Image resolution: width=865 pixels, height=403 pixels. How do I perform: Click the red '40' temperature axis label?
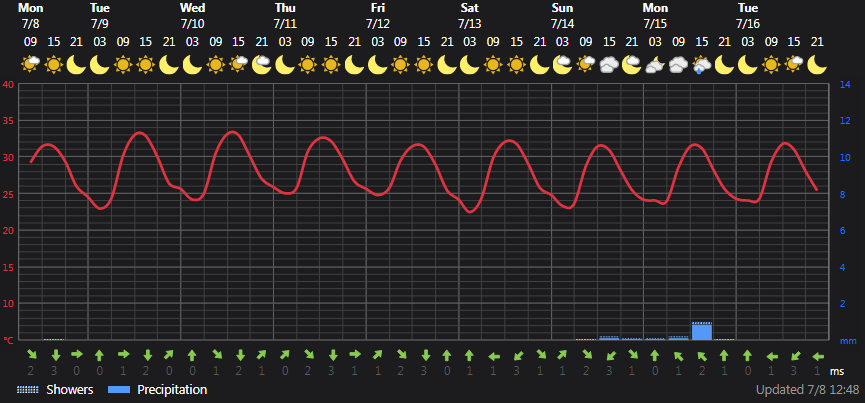click(8, 84)
